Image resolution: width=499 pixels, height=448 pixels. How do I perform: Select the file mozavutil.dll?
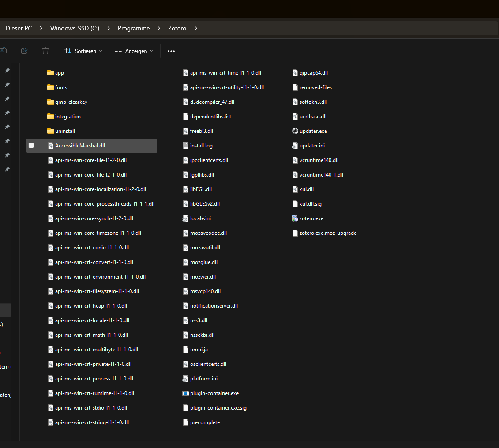point(205,248)
